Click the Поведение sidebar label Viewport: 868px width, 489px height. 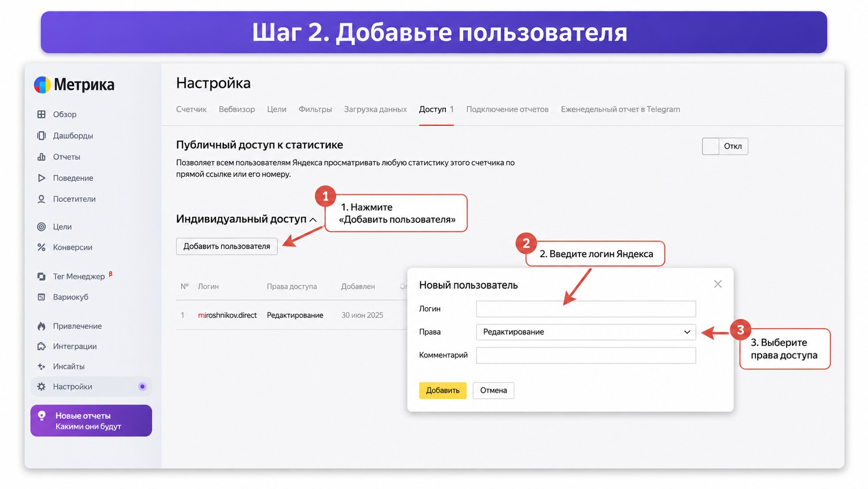(x=73, y=178)
